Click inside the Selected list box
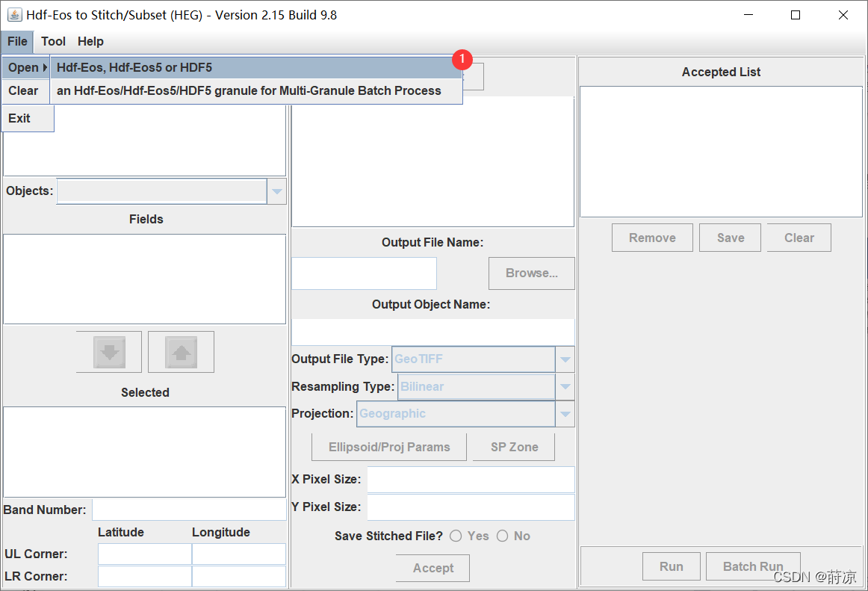Image resolution: width=868 pixels, height=591 pixels. coord(145,452)
